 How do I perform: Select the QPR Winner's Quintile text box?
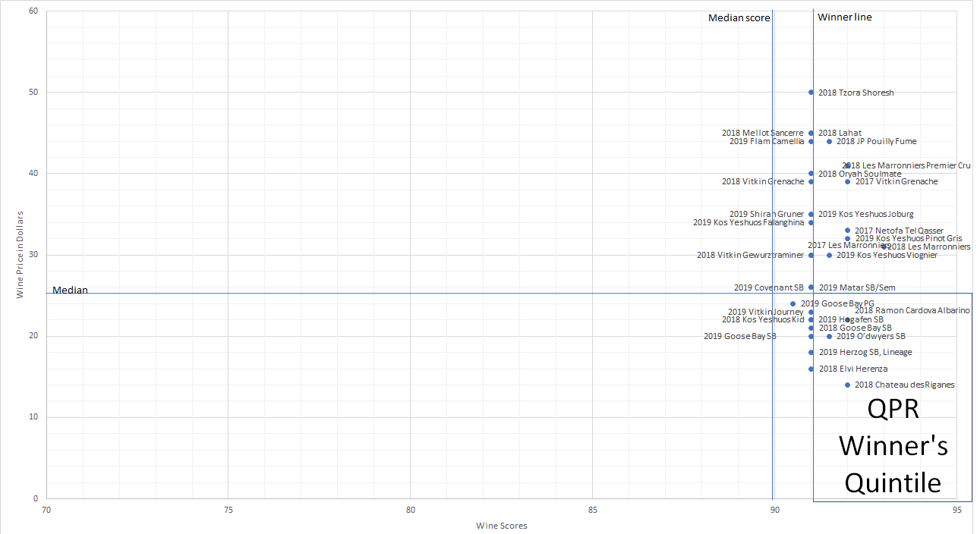click(x=893, y=446)
